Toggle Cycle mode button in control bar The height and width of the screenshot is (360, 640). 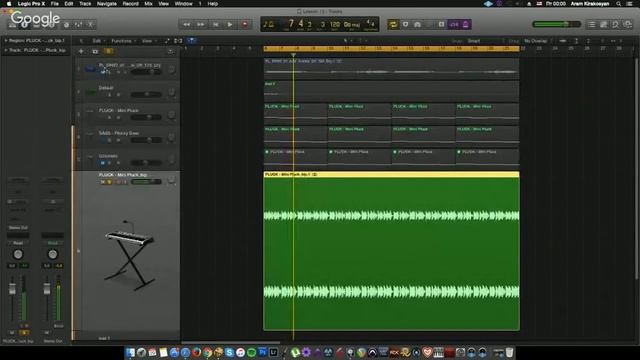point(393,24)
